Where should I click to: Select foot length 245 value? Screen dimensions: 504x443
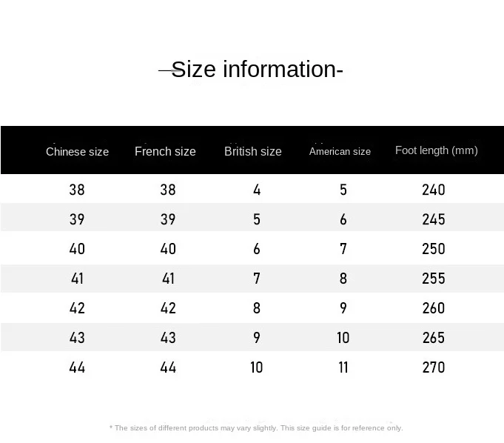tap(433, 219)
